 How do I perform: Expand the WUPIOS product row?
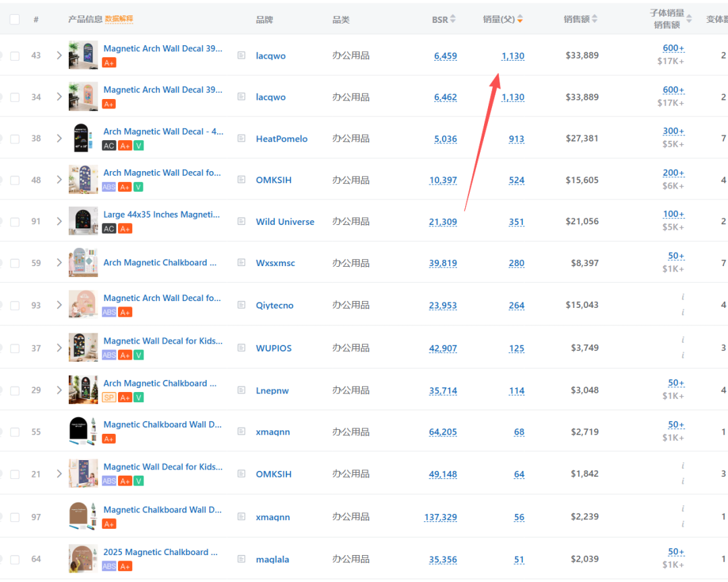(x=59, y=348)
